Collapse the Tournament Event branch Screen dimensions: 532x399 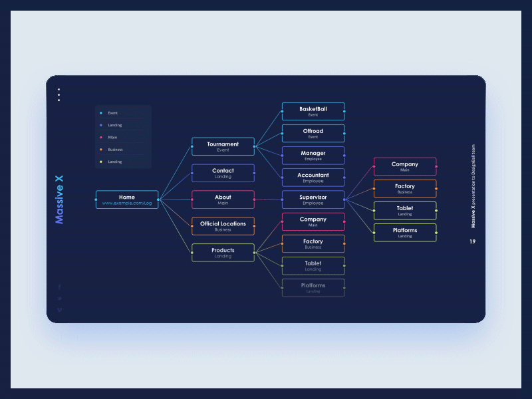click(223, 146)
